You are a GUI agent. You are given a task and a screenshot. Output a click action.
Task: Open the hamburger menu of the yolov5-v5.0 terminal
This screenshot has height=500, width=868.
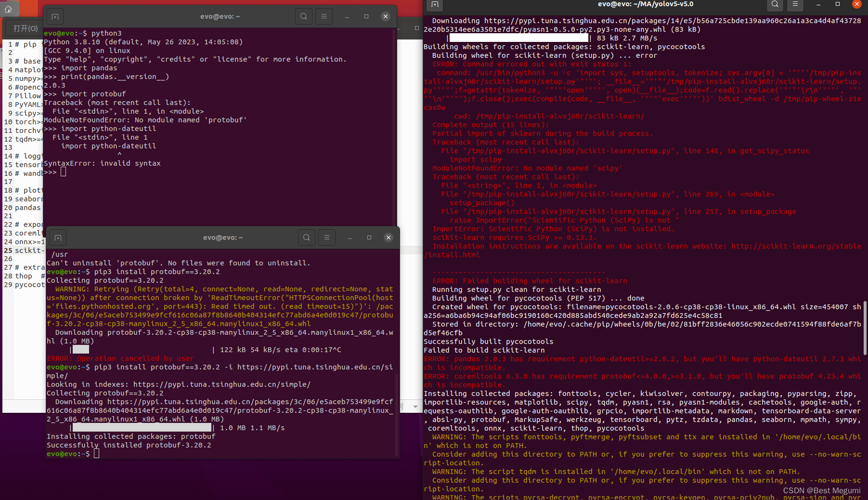[x=795, y=5]
